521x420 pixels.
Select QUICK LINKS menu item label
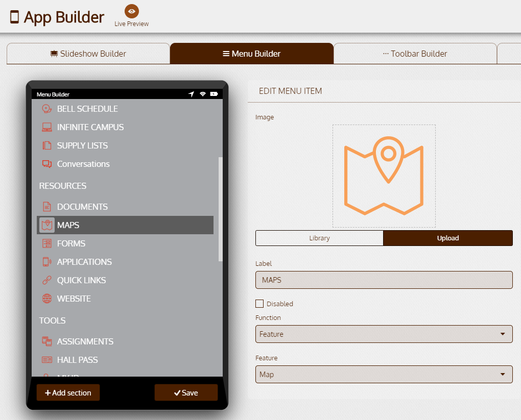point(81,280)
